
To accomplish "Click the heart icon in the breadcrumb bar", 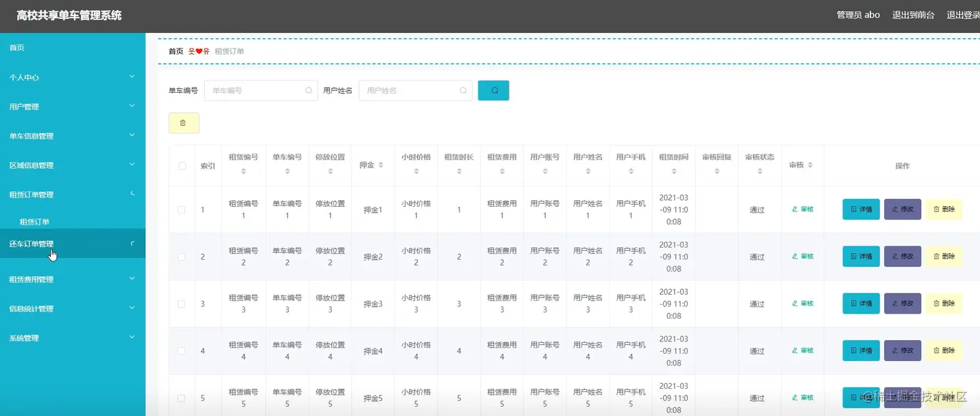I will point(199,51).
